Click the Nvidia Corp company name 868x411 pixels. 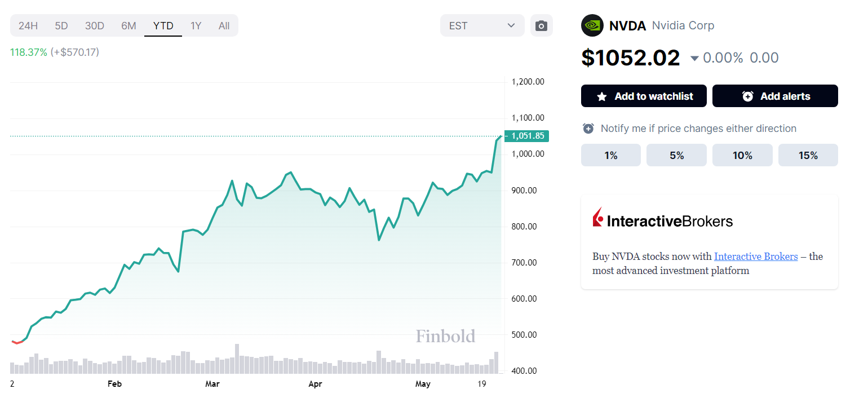coord(683,25)
